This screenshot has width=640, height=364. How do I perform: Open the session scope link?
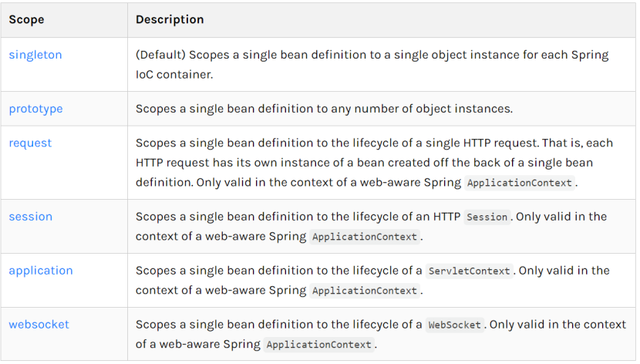31,217
